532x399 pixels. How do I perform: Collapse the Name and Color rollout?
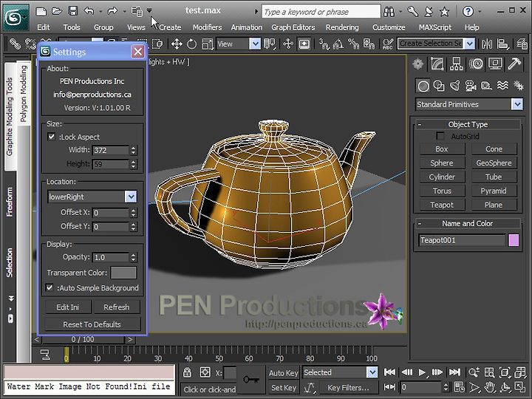[468, 224]
